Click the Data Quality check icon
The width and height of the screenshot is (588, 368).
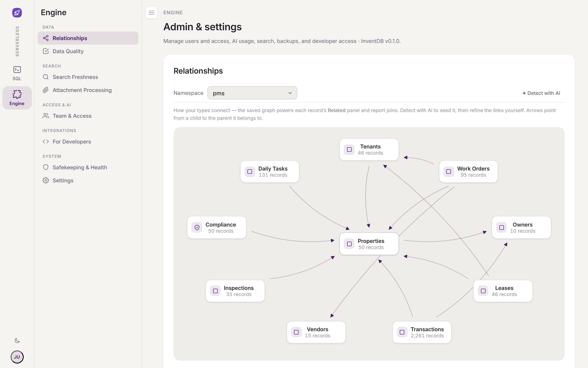(x=46, y=51)
